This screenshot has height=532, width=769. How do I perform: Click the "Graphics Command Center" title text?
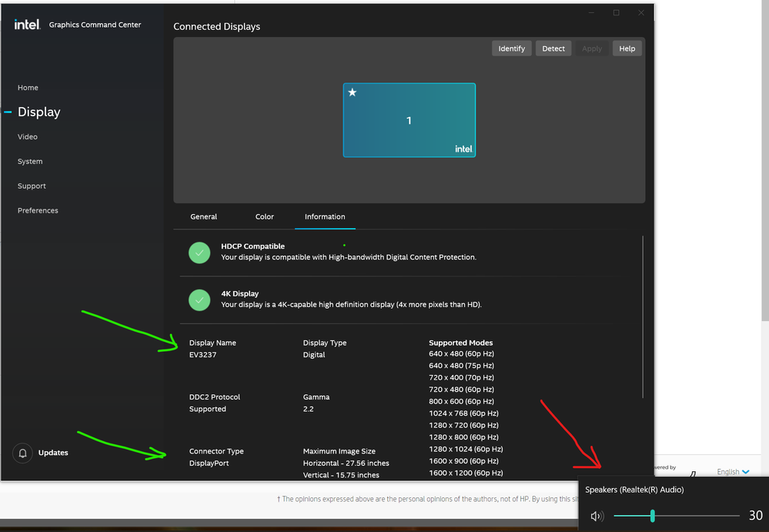(95, 25)
